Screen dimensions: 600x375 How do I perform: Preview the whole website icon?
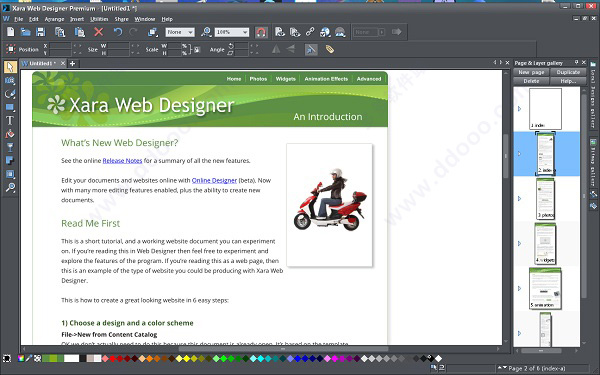[x=295, y=32]
